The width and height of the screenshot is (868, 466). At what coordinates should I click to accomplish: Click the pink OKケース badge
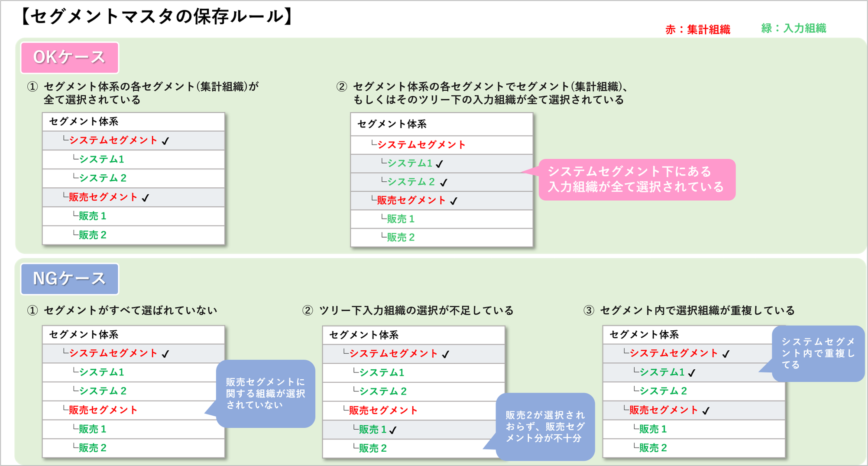pos(69,58)
